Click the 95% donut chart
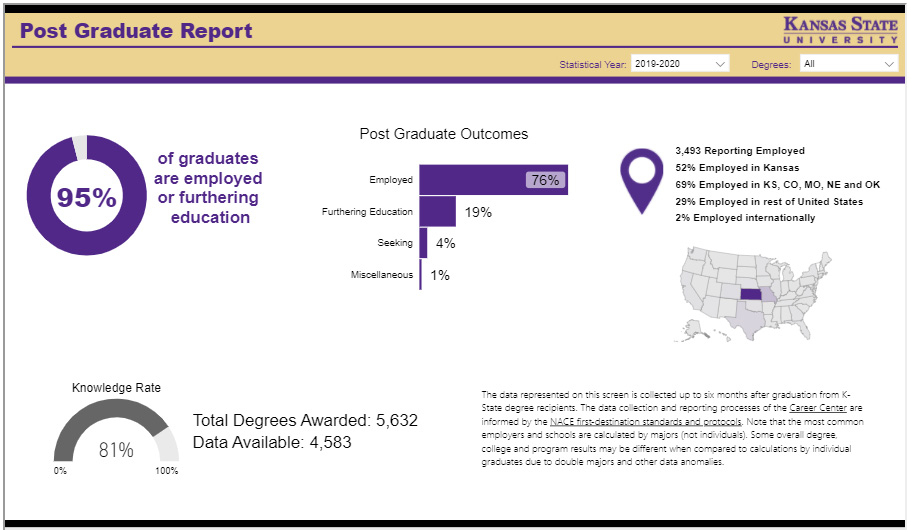The image size is (909, 530). [87, 197]
